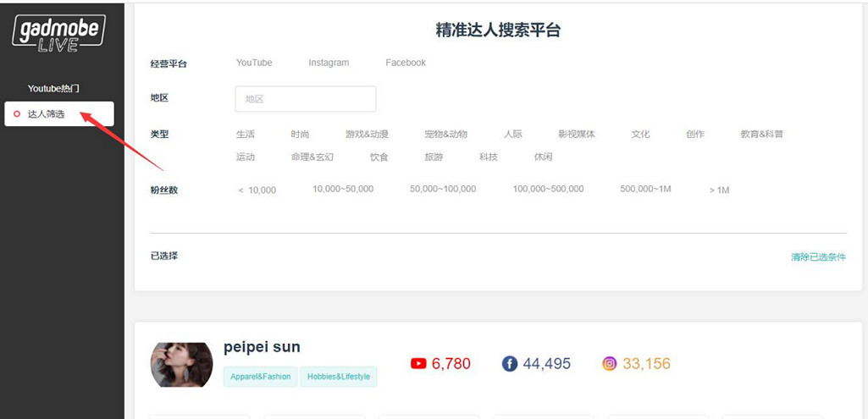Select 达人筛选 in the sidebar
The width and height of the screenshot is (868, 419).
(x=47, y=114)
